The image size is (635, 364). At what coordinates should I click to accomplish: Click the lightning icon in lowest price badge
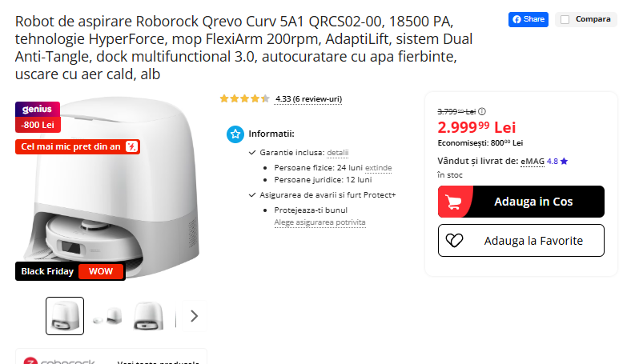click(131, 146)
